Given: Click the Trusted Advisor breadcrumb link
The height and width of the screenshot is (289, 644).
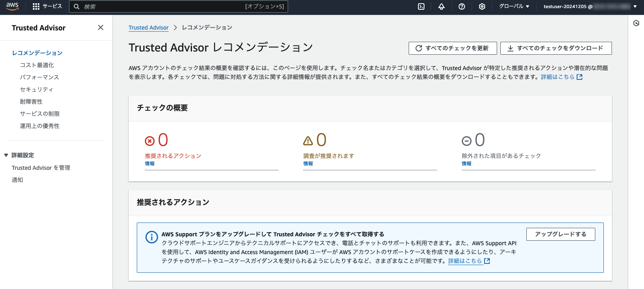Looking at the screenshot, I should [149, 28].
